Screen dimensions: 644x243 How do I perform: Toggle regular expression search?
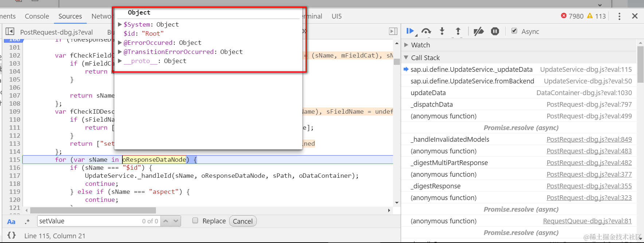pyautogui.click(x=27, y=222)
